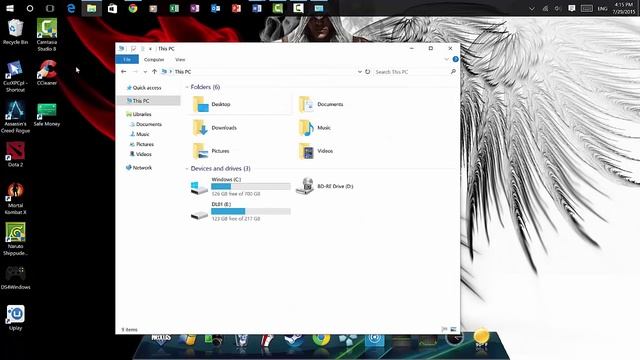Switch input language via ENG indicator
The width and height of the screenshot is (640, 360).
(602, 8)
